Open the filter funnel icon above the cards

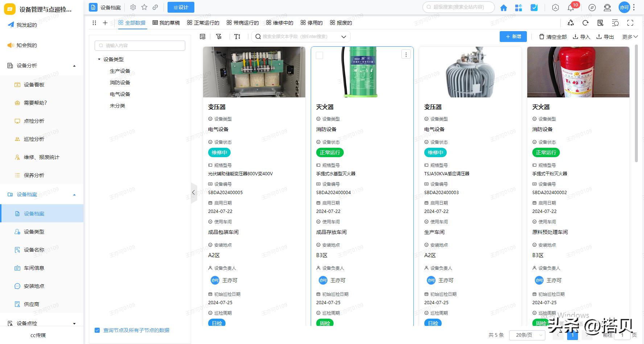pyautogui.click(x=219, y=36)
